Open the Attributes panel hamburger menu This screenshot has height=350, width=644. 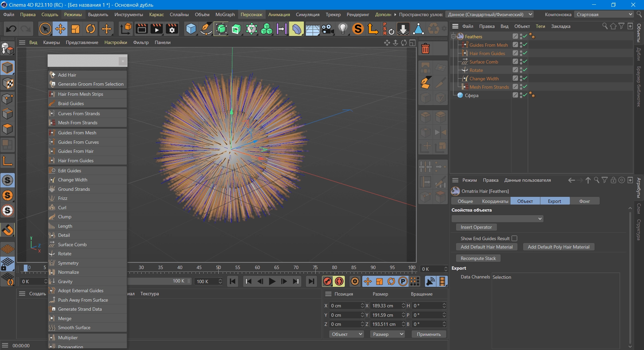click(455, 180)
